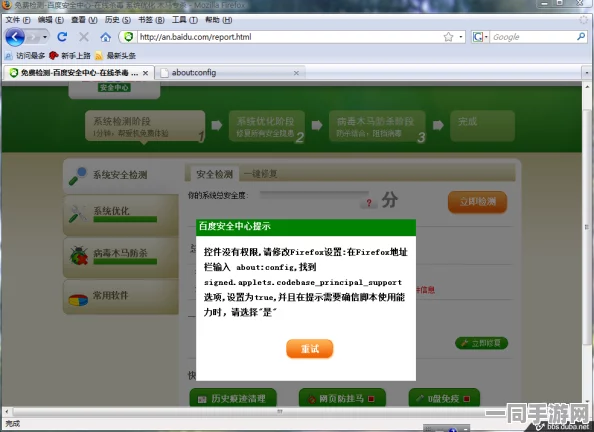
Task: Open the address bar history dropdown
Action: 461,37
